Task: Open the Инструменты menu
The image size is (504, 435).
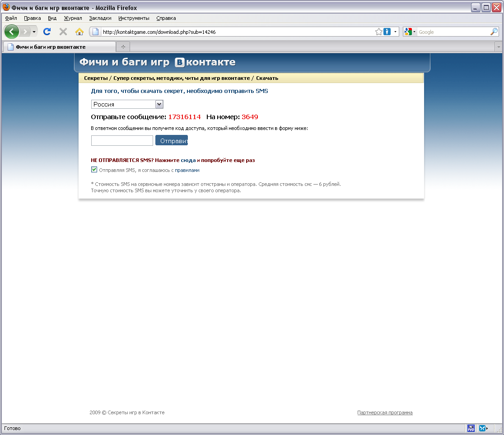Action: (134, 18)
